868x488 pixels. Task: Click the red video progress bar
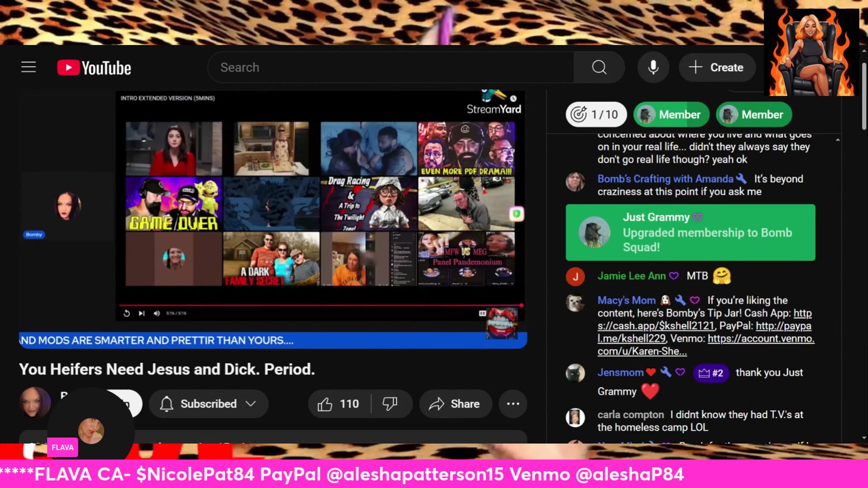[x=316, y=305]
